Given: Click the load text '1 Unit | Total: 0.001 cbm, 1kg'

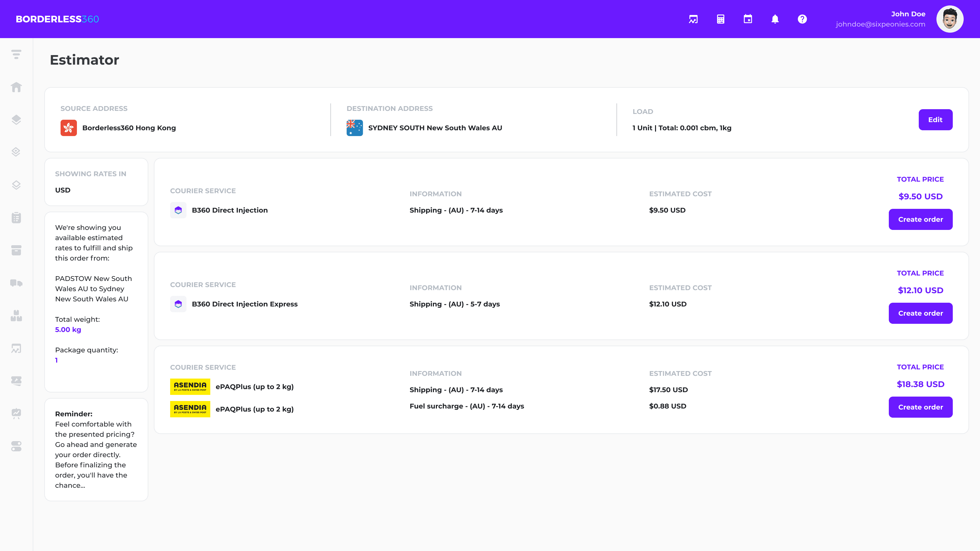Looking at the screenshot, I should click(x=682, y=128).
